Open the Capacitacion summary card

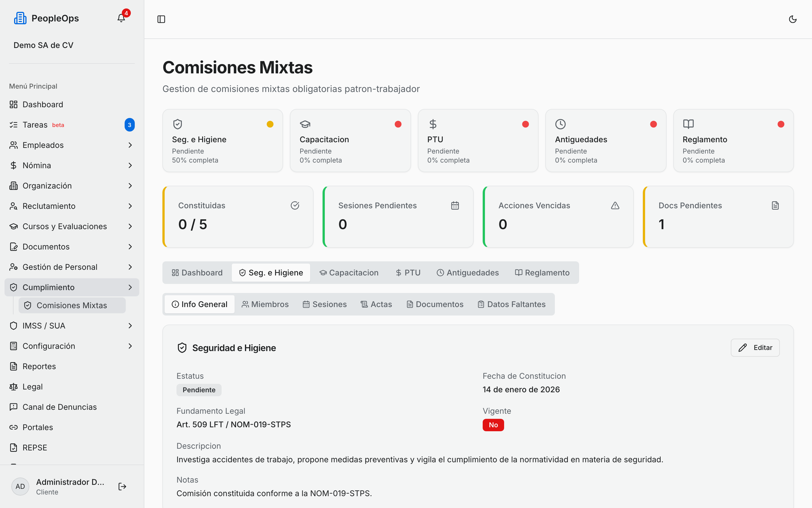tap(350, 141)
